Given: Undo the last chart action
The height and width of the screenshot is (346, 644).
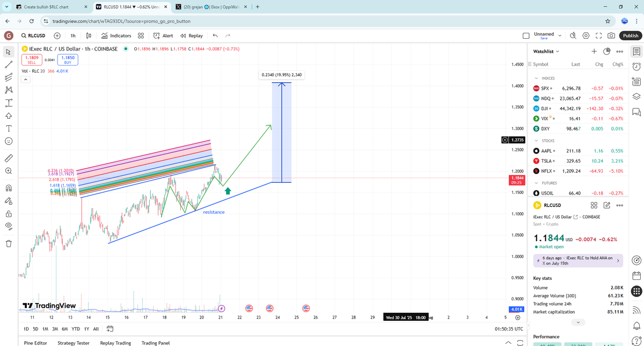Looking at the screenshot, I should coord(215,35).
